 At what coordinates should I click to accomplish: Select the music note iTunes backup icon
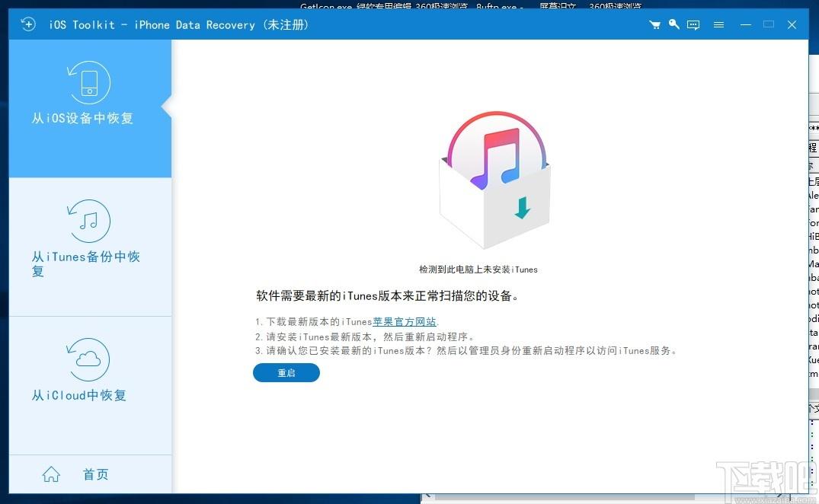tap(89, 221)
